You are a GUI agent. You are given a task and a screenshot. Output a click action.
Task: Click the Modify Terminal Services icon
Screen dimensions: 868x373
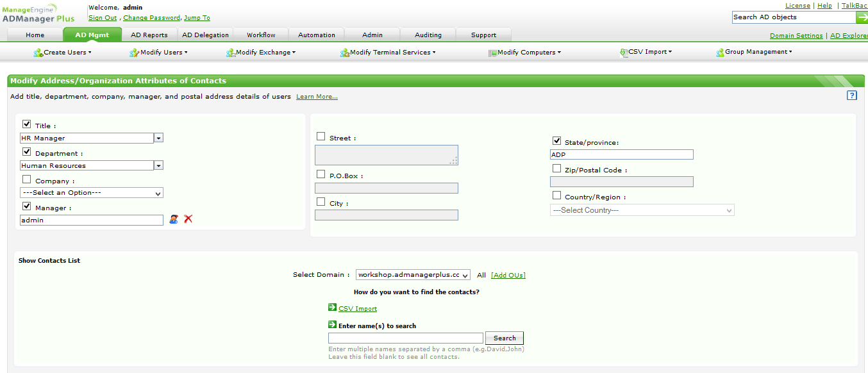(345, 53)
